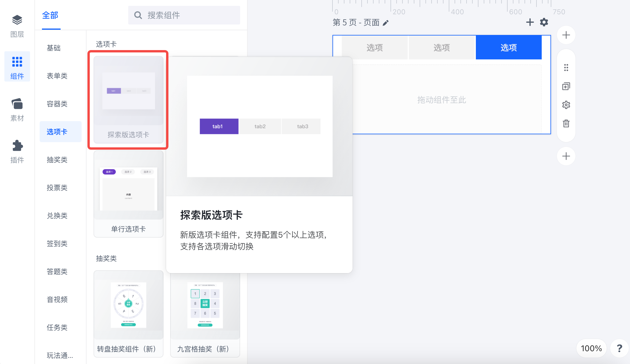630x364 pixels.
Task: Open help with the question mark button
Action: (620, 348)
